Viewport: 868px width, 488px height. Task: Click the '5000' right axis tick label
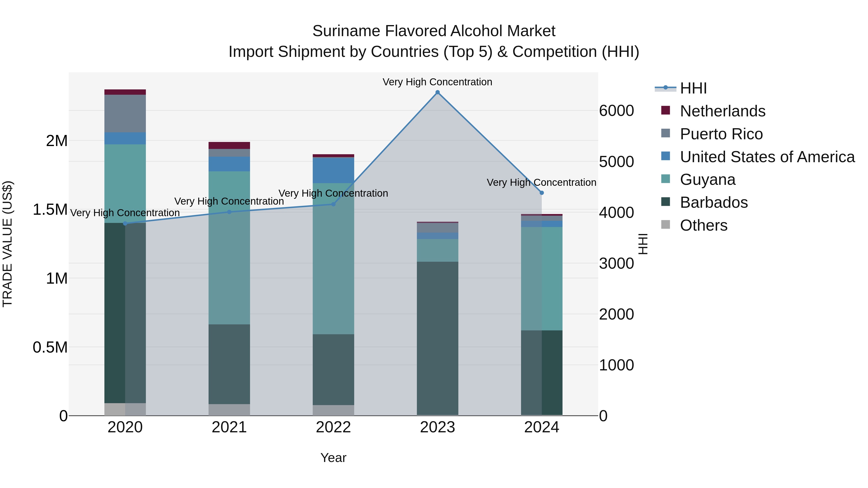tap(617, 162)
